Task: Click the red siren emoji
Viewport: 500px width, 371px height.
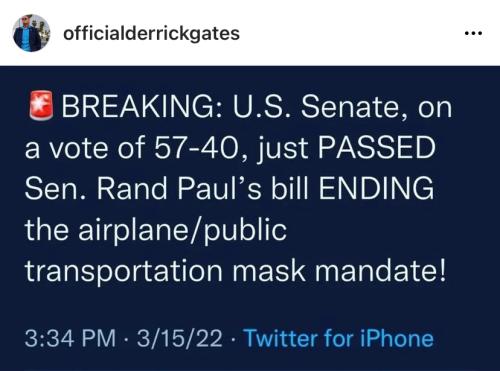Action: click(41, 105)
